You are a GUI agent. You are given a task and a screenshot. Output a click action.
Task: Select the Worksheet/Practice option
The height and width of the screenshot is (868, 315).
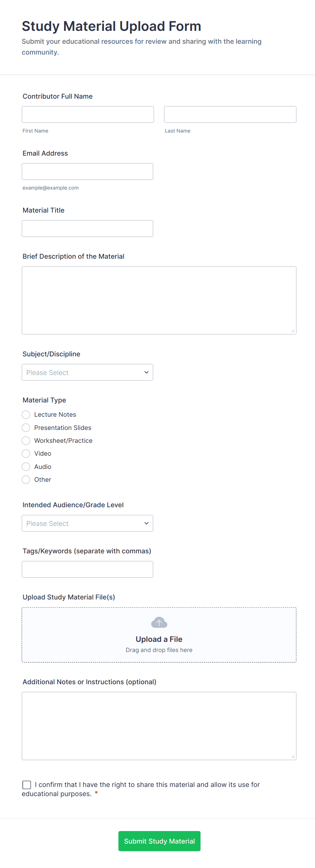click(26, 440)
